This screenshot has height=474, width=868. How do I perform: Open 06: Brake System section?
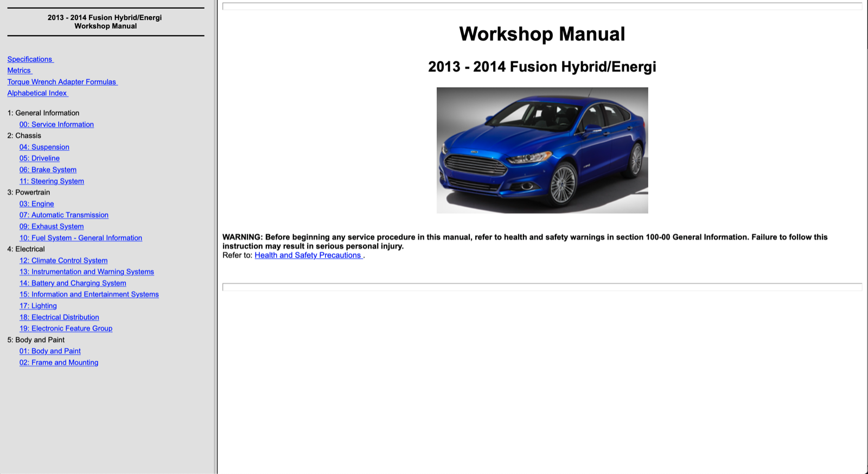click(48, 170)
